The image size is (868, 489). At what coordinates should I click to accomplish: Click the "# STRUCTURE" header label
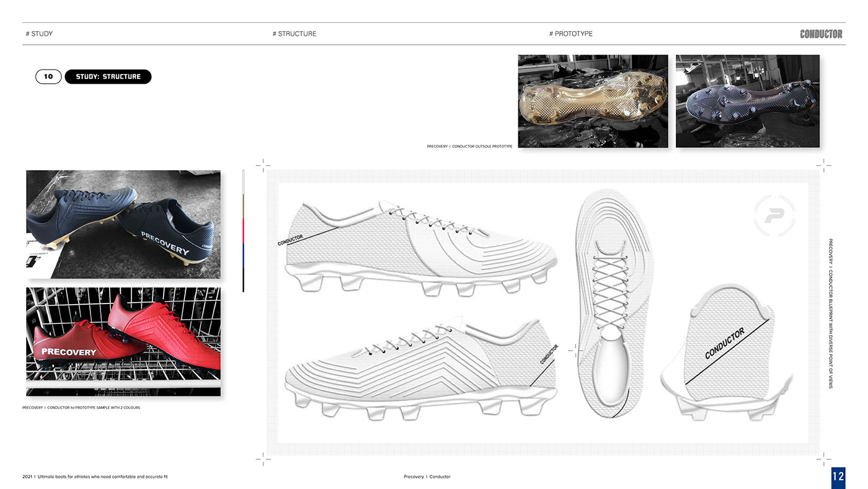click(x=294, y=34)
